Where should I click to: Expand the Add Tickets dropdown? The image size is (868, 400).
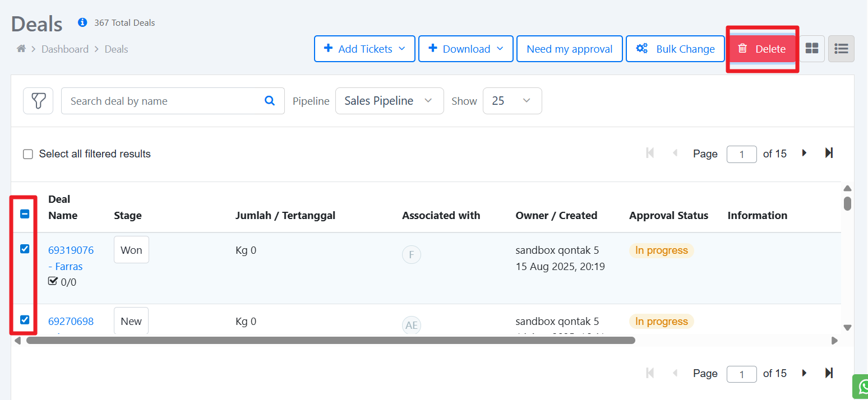click(364, 49)
